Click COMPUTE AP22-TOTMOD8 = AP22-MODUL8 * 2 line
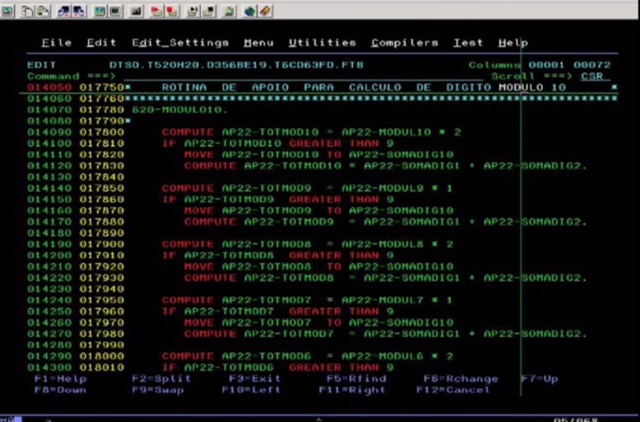640x422 pixels. (x=307, y=244)
